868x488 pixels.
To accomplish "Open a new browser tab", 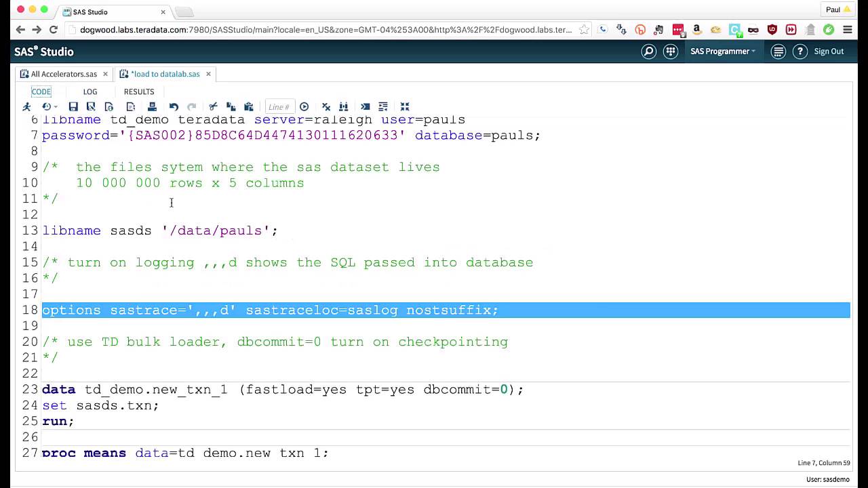I will (184, 12).
